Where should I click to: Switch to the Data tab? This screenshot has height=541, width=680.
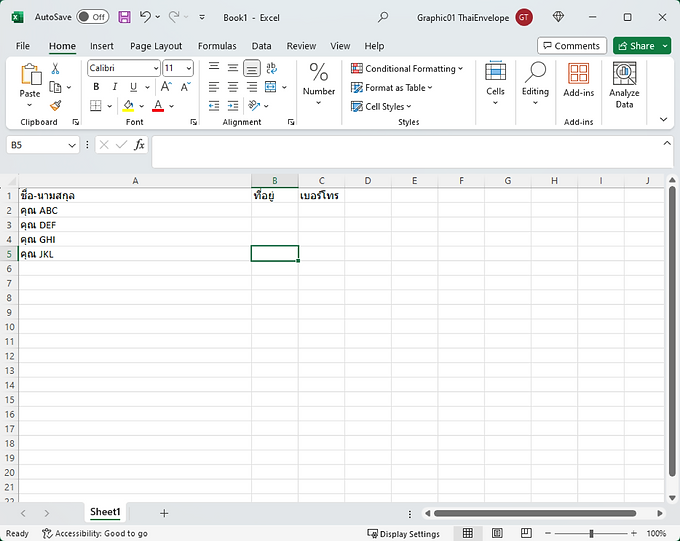click(262, 46)
